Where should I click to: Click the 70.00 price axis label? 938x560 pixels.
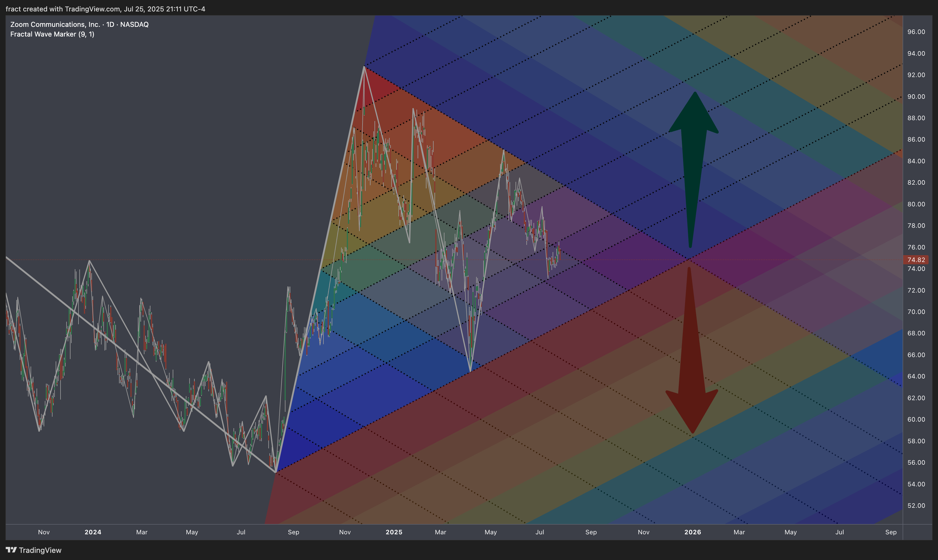(916, 312)
